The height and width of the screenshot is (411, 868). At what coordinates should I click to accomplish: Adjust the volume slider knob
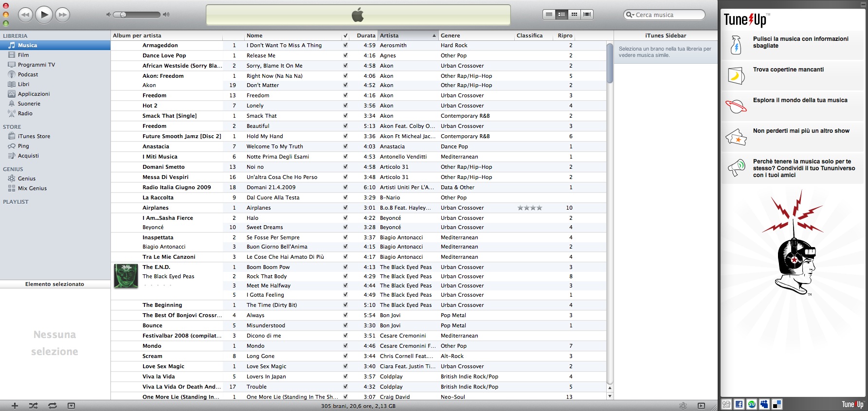coord(123,15)
